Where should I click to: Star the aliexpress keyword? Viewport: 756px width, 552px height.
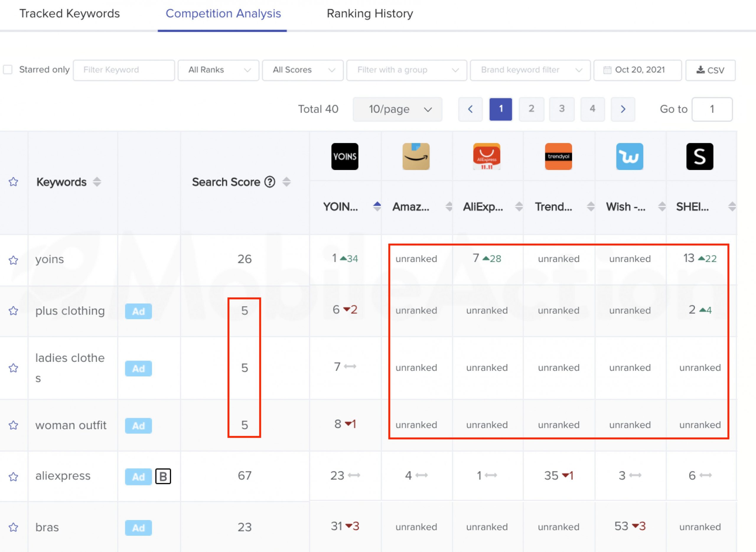tap(13, 476)
